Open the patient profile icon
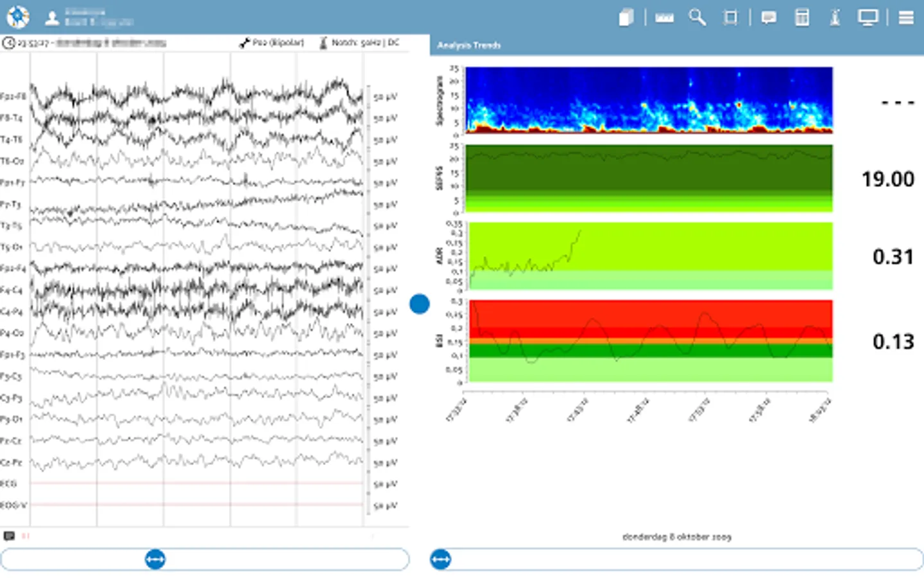924x578 pixels. tap(52, 18)
